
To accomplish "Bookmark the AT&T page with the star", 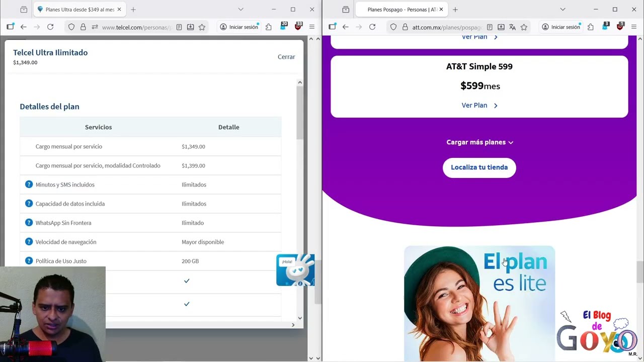I will point(524,27).
